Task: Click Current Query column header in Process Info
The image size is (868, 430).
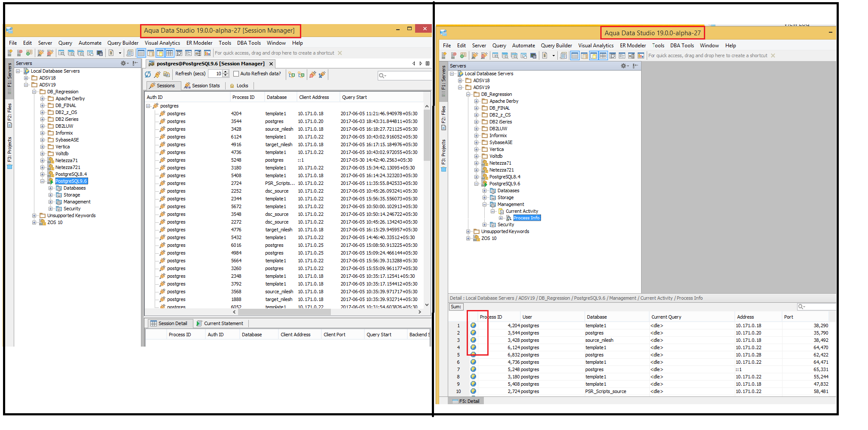Action: (691, 317)
